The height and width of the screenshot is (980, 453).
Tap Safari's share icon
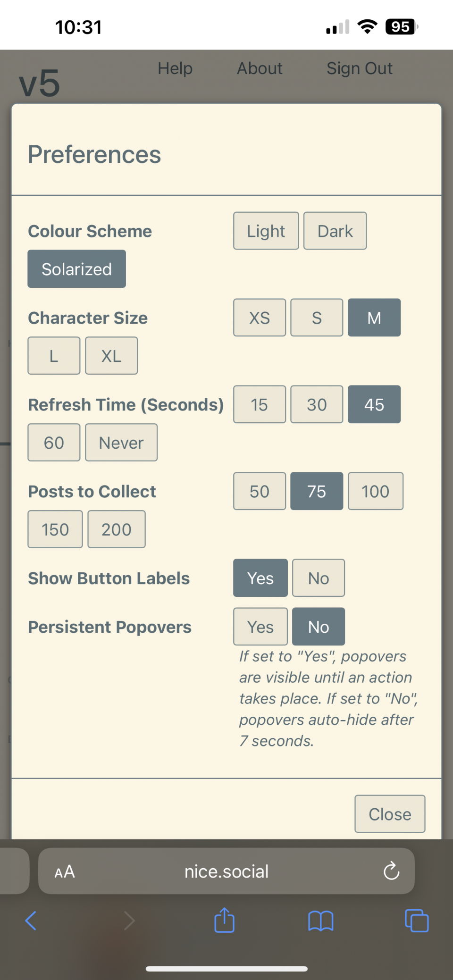tap(225, 920)
